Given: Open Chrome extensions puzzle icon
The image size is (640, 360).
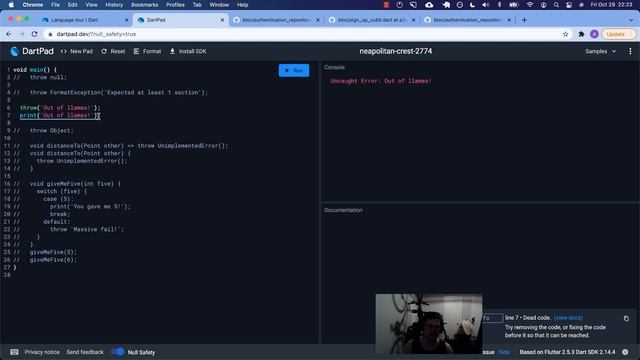Looking at the screenshot, I should [x=581, y=34].
